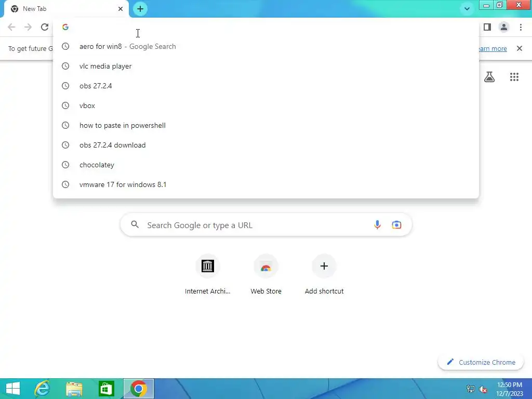The width and height of the screenshot is (532, 399).
Task: Select the 'obs 27.2.4' history suggestion
Action: point(266,86)
